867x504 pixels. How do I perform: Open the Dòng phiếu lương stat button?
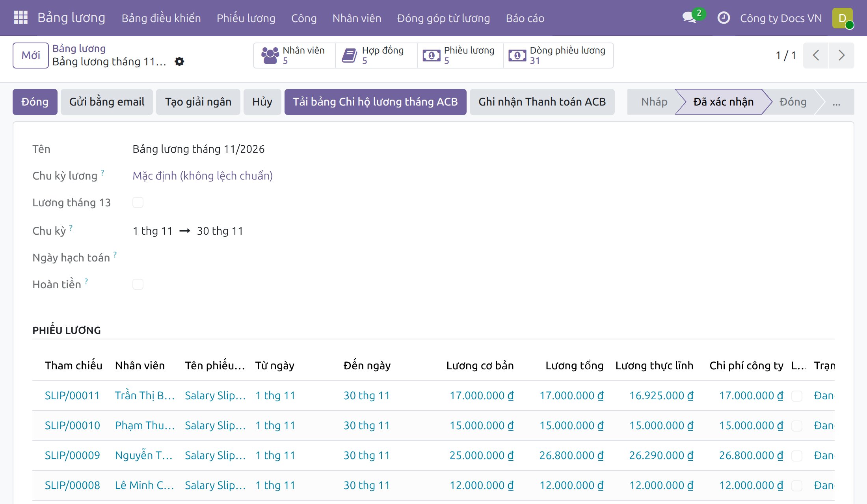tap(558, 55)
